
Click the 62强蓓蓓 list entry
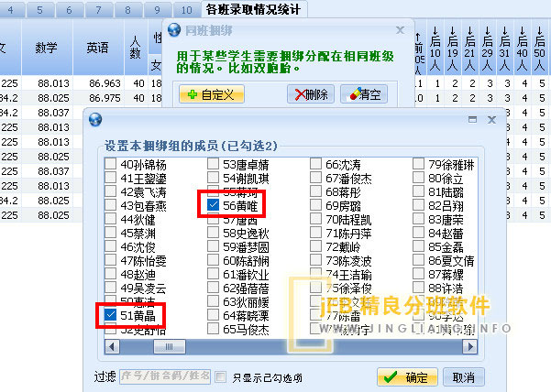[x=246, y=289]
